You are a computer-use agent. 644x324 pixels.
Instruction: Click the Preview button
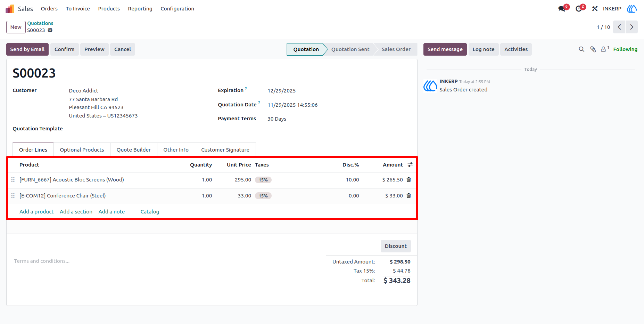[x=94, y=49]
